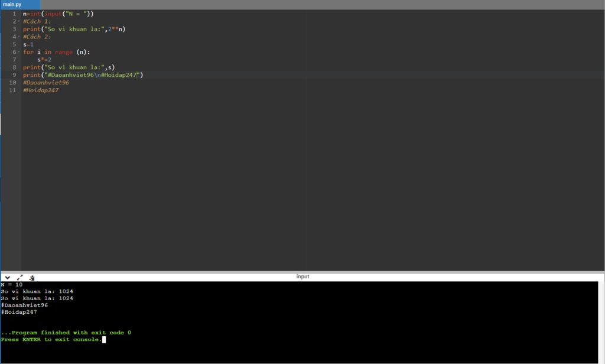Fold the code at line 4
This screenshot has width=605, height=364.
pyautogui.click(x=19, y=37)
